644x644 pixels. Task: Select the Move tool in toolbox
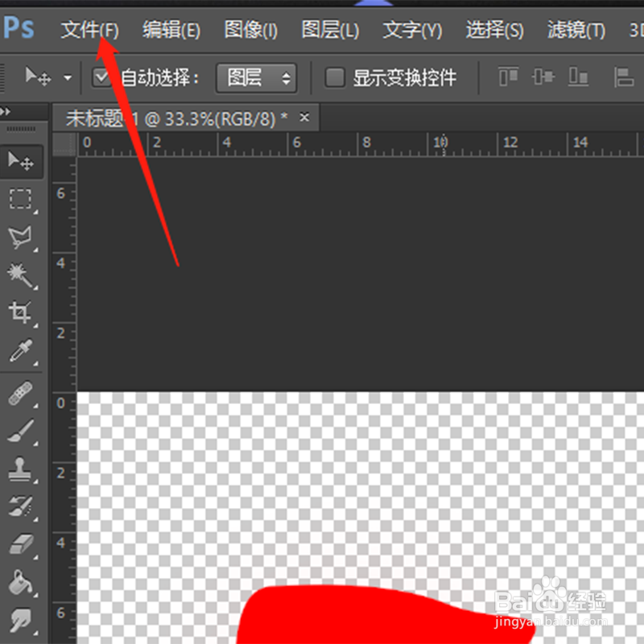(x=21, y=162)
